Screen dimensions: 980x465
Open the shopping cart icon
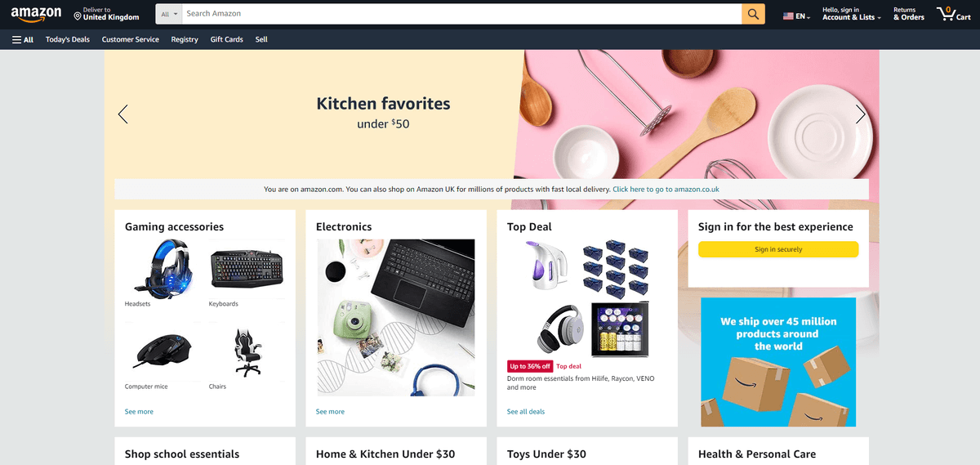point(953,14)
